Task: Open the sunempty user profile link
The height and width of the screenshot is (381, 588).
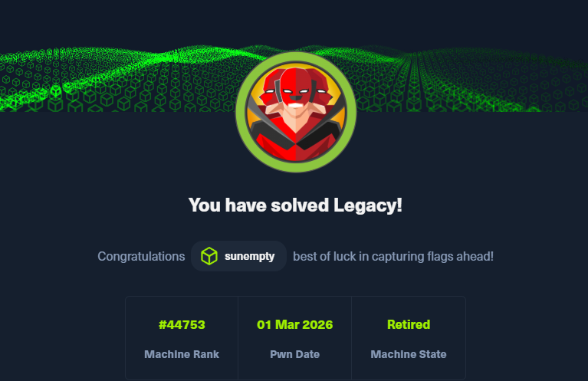Action: (239, 256)
